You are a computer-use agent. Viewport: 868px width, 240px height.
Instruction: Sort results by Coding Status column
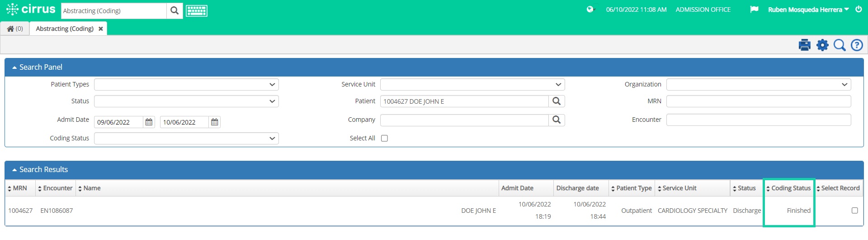click(790, 188)
